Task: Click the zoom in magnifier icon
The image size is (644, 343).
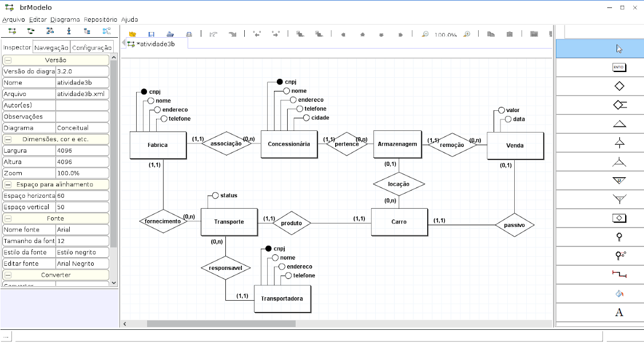Action: click(467, 34)
